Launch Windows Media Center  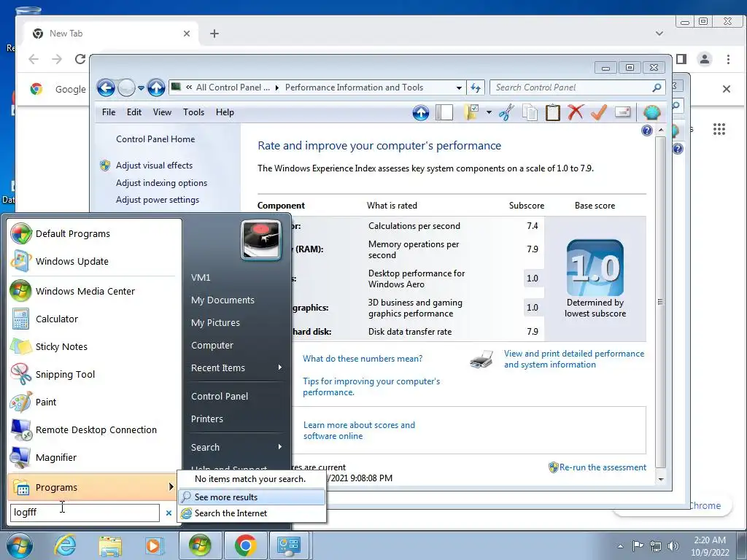94,292
